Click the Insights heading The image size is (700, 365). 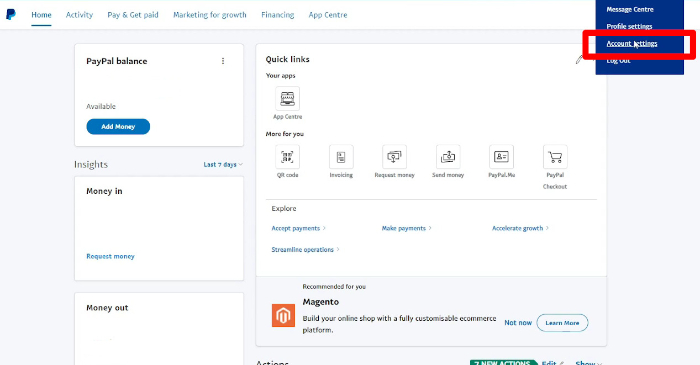[91, 165]
